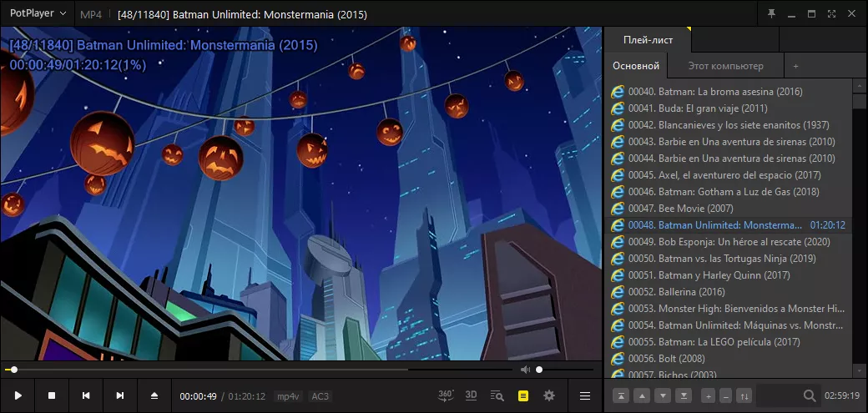Screen dimensions: 868x413
Task: Click the playlist search magnifier icon
Action: [x=810, y=395]
